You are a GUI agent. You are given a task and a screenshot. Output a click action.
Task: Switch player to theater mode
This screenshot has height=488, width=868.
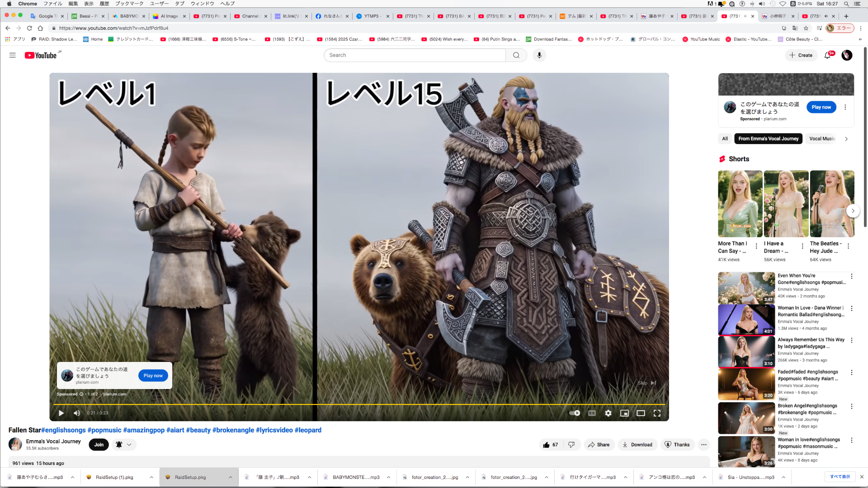pyautogui.click(x=641, y=413)
